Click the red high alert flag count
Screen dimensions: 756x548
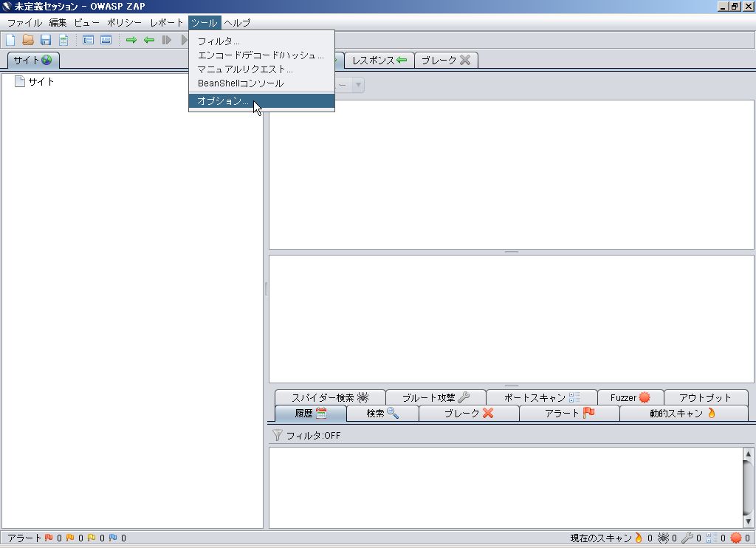point(53,538)
